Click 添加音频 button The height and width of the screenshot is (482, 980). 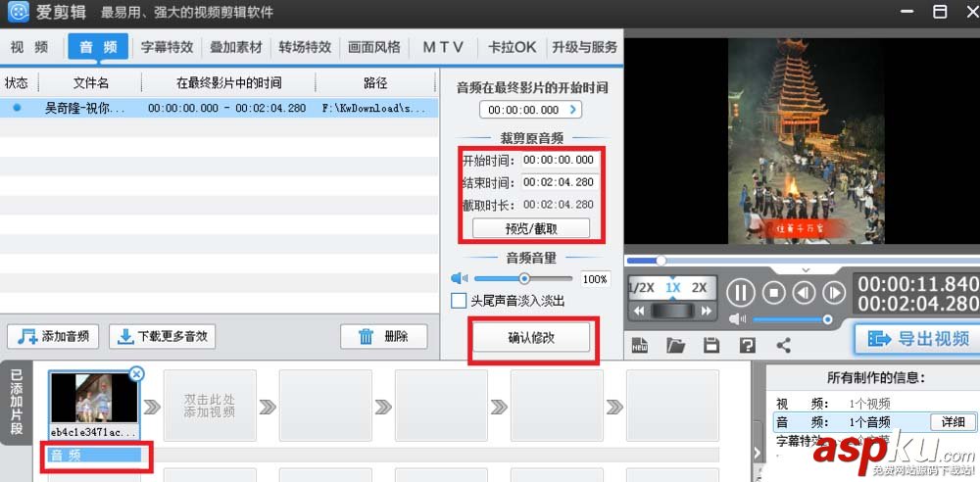coord(53,336)
